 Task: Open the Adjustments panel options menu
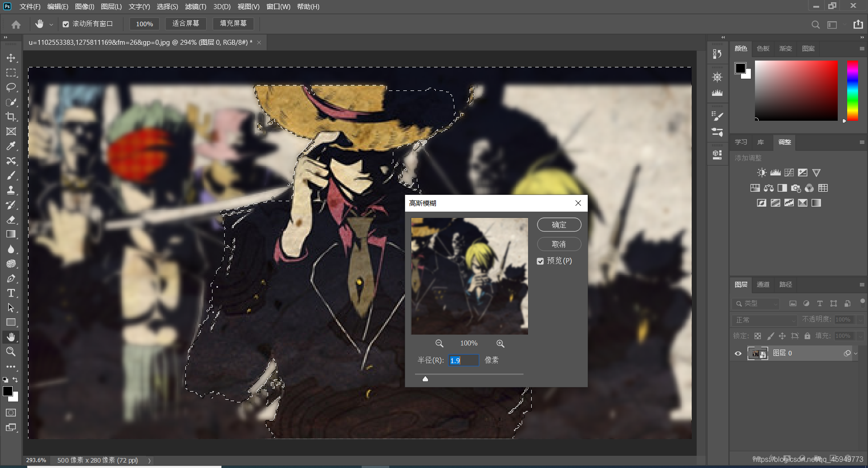click(862, 142)
